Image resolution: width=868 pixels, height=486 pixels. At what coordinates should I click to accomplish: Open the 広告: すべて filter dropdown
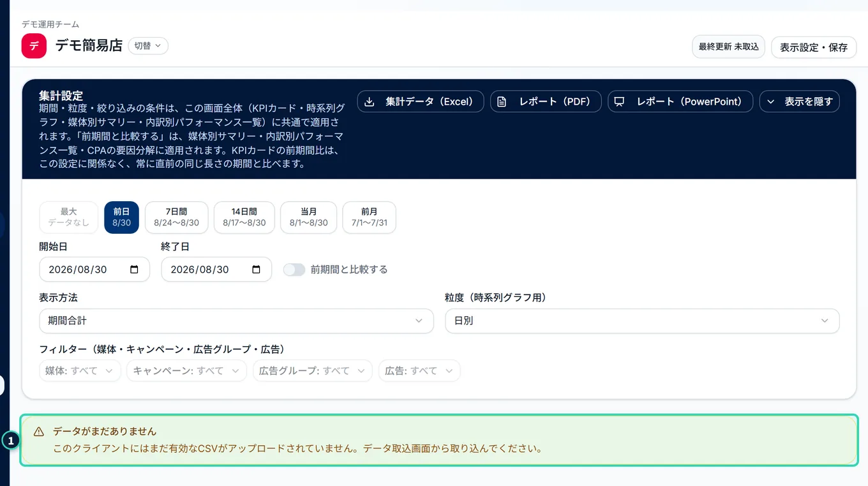pyautogui.click(x=419, y=370)
